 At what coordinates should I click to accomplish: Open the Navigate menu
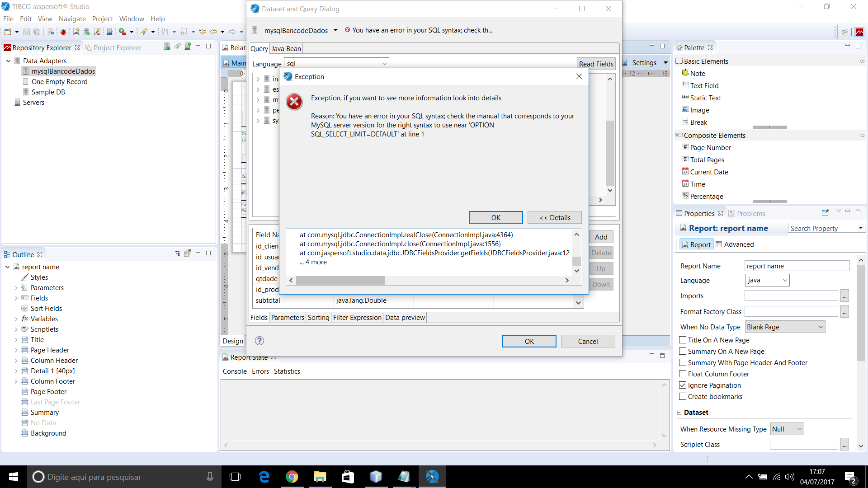point(72,19)
